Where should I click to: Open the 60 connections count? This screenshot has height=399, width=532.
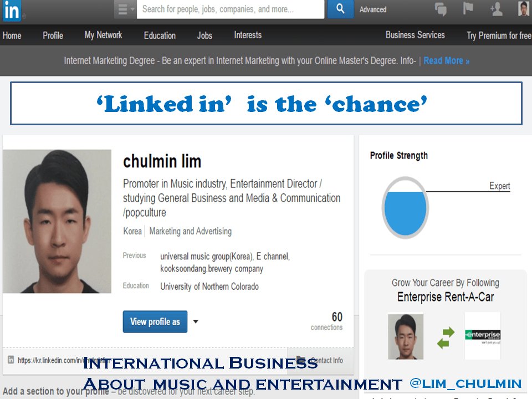click(327, 321)
